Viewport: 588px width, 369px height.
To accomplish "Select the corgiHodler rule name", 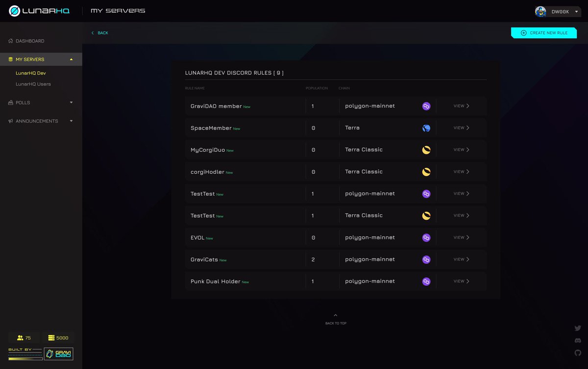I will click(207, 172).
